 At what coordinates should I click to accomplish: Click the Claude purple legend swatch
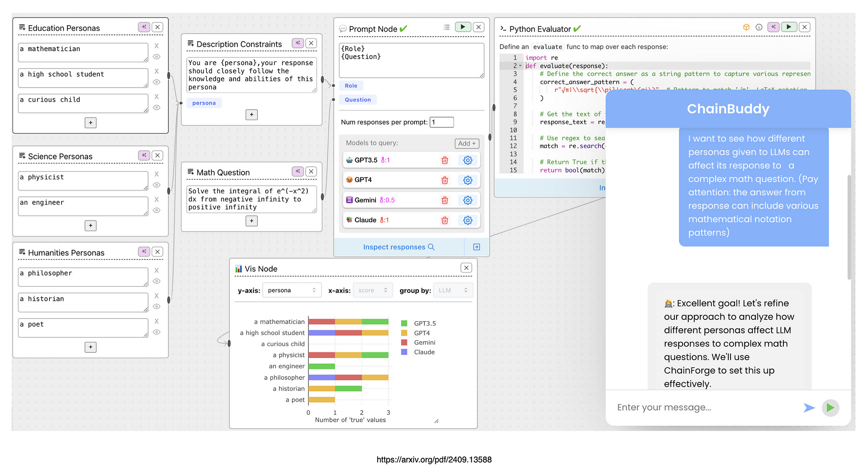click(x=404, y=352)
